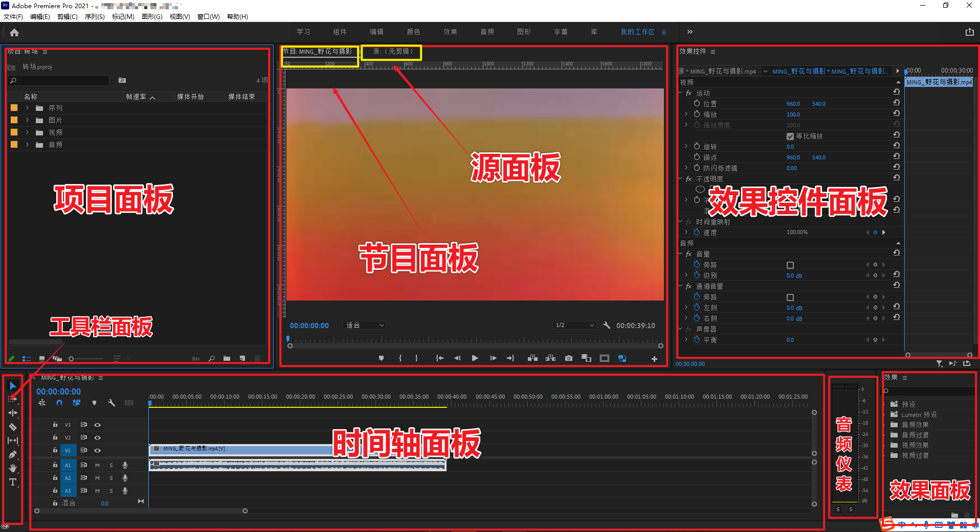Open the 适合 zoom level dropdown
Image resolution: width=980 pixels, height=532 pixels.
point(364,325)
